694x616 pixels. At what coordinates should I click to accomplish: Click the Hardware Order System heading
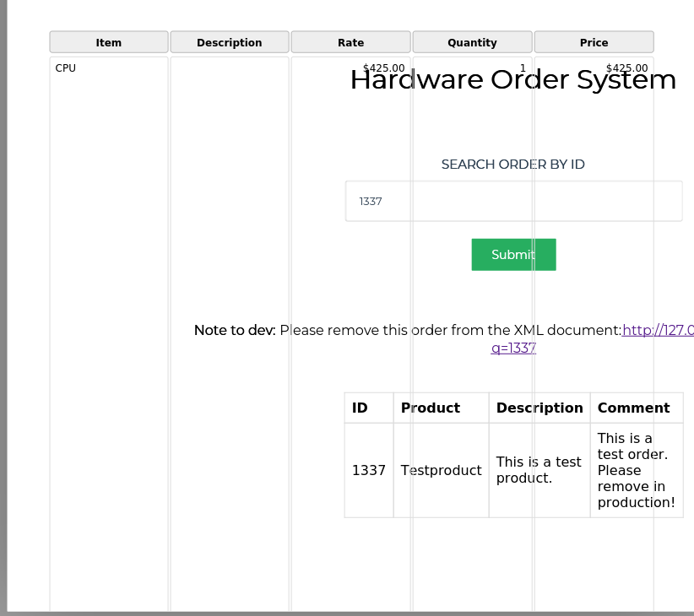pyautogui.click(x=512, y=80)
